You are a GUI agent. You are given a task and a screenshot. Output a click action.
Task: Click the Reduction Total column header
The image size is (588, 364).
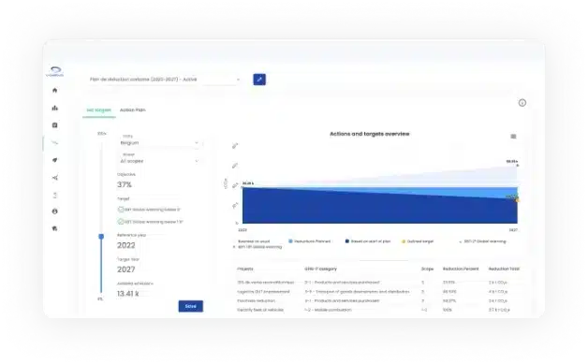(x=504, y=269)
